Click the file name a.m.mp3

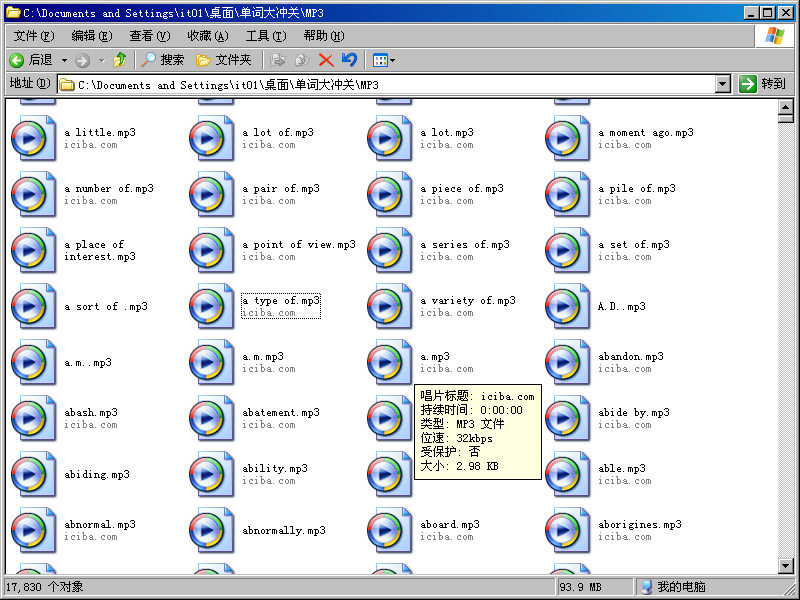point(263,357)
